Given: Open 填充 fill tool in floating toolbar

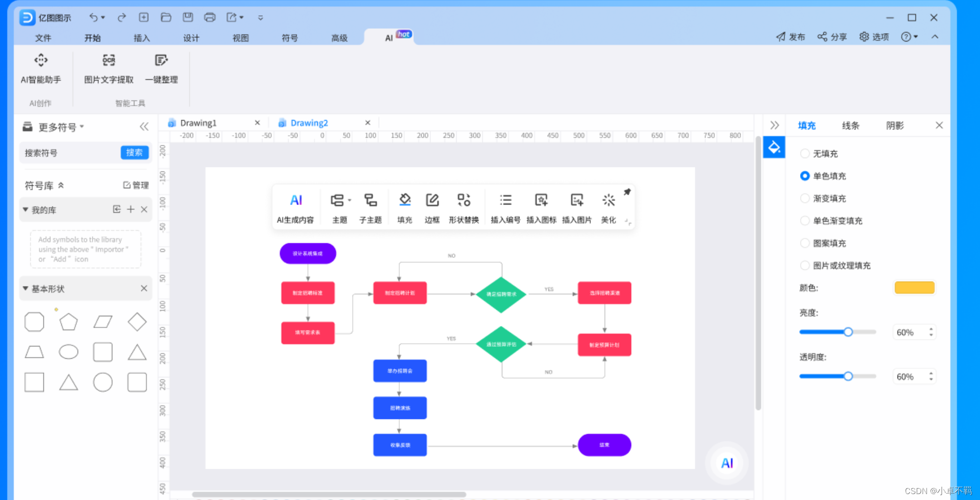Looking at the screenshot, I should coord(405,208).
